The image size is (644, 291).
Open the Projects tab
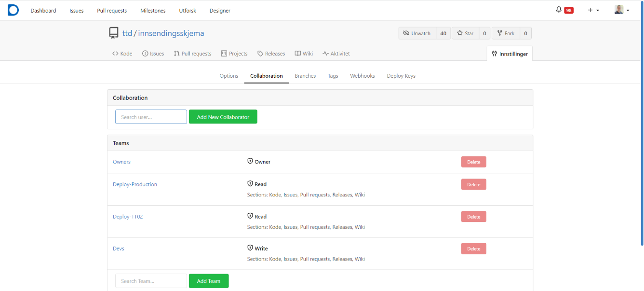tap(234, 54)
